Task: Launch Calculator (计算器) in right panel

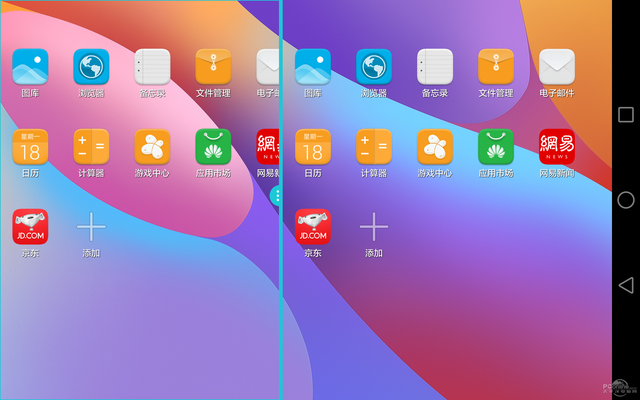Action: (374, 147)
